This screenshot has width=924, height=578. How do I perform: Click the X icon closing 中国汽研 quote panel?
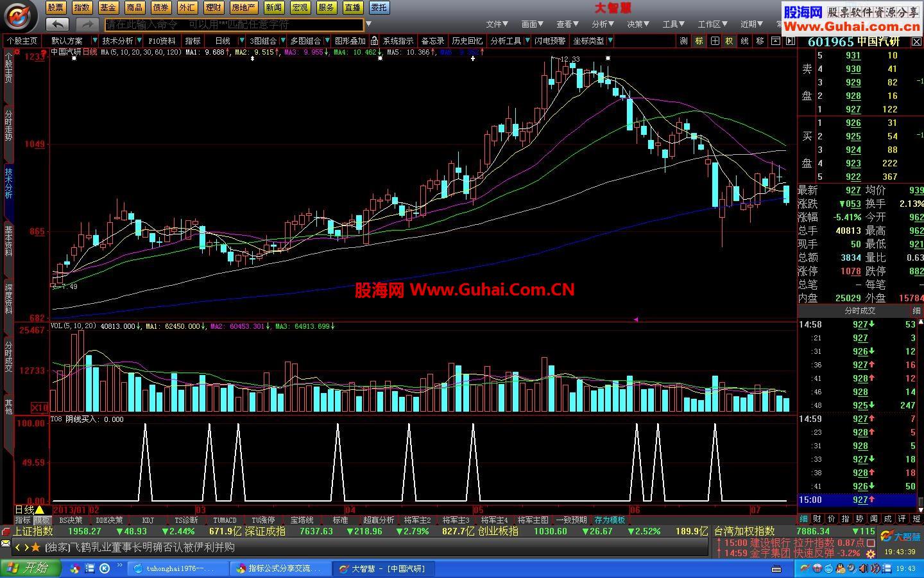pos(917,41)
